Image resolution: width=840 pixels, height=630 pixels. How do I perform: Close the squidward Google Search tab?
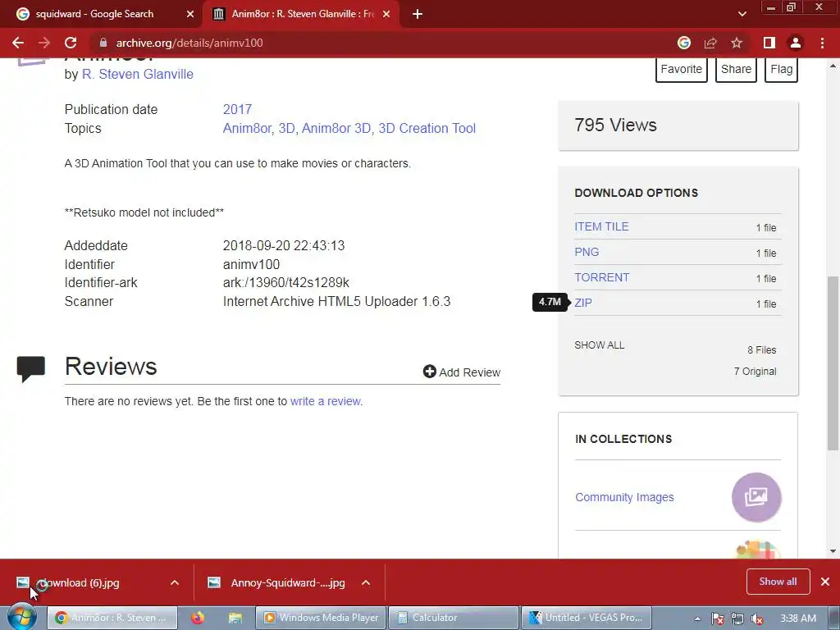[190, 14]
